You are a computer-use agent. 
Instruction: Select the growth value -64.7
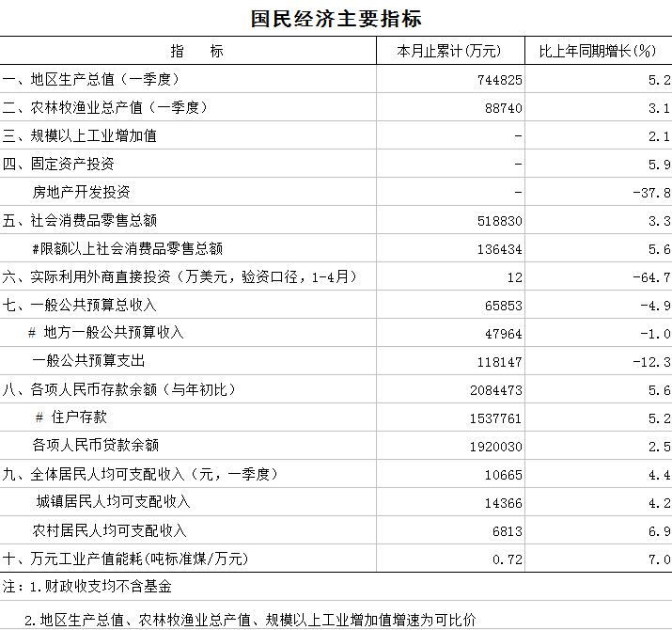coord(651,278)
